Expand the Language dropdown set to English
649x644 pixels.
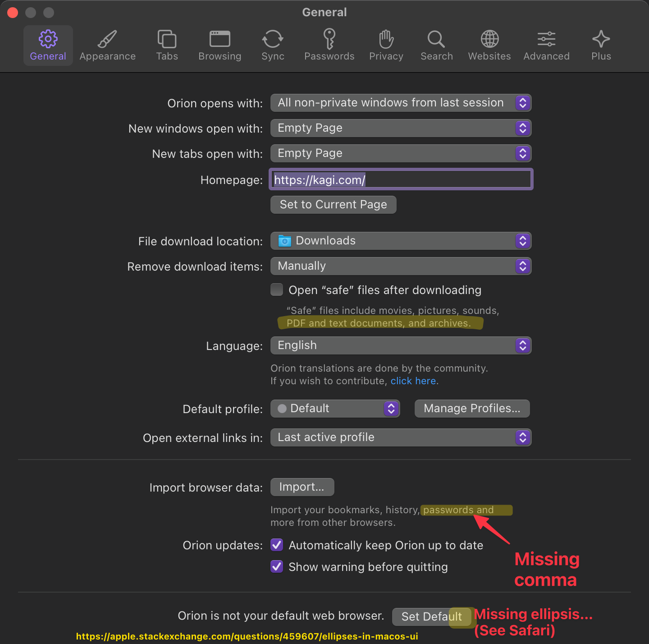coord(401,345)
